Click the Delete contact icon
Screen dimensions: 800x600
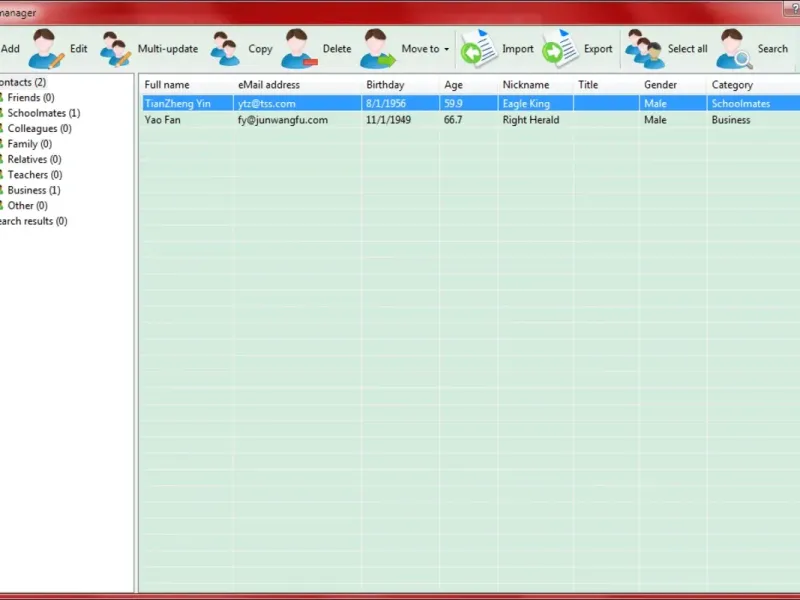(299, 49)
